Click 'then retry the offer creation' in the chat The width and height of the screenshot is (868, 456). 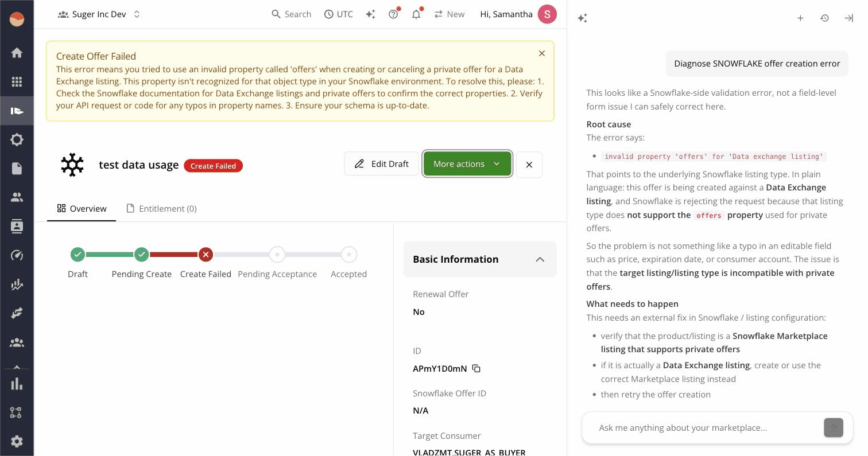(x=656, y=394)
